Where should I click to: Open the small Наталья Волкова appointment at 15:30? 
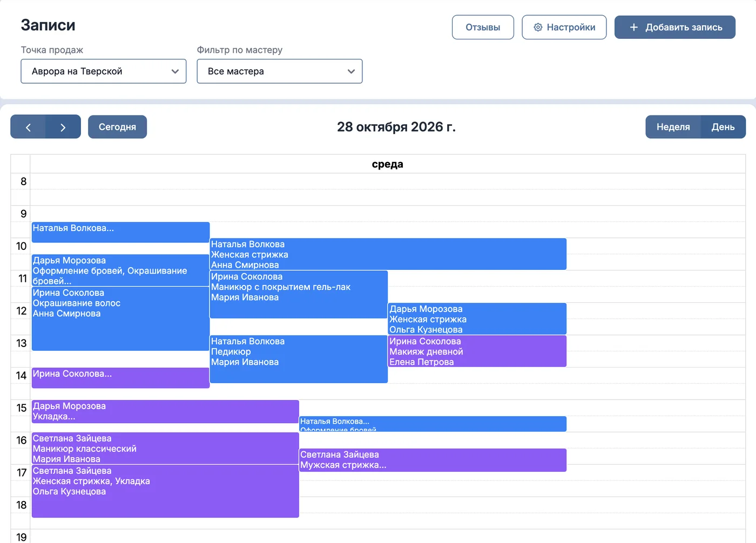pos(433,424)
